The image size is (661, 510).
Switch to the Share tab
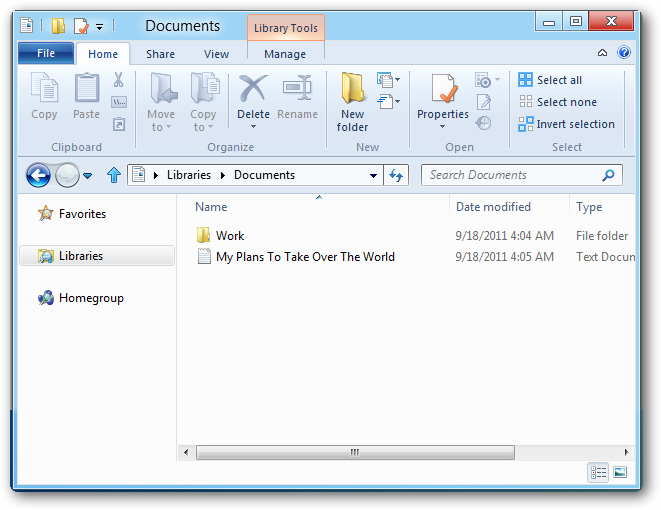(x=160, y=54)
